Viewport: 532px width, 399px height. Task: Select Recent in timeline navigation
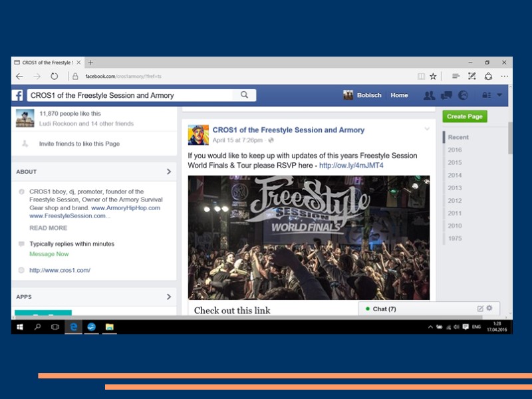click(458, 137)
